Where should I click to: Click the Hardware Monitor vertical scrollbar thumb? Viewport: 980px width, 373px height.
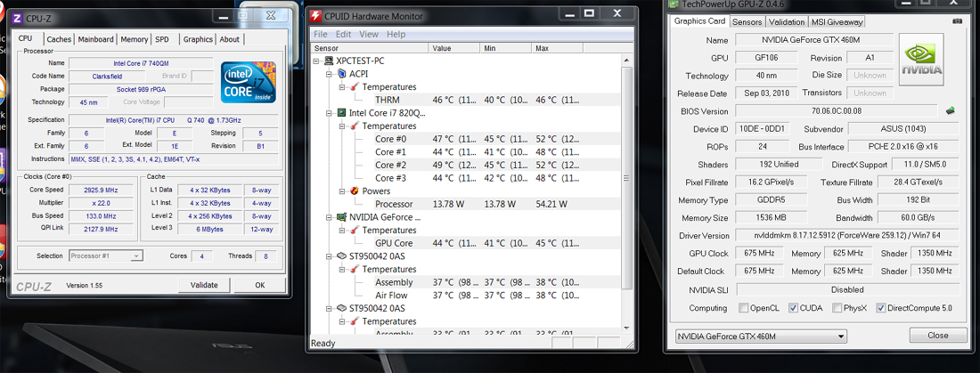[x=627, y=178]
